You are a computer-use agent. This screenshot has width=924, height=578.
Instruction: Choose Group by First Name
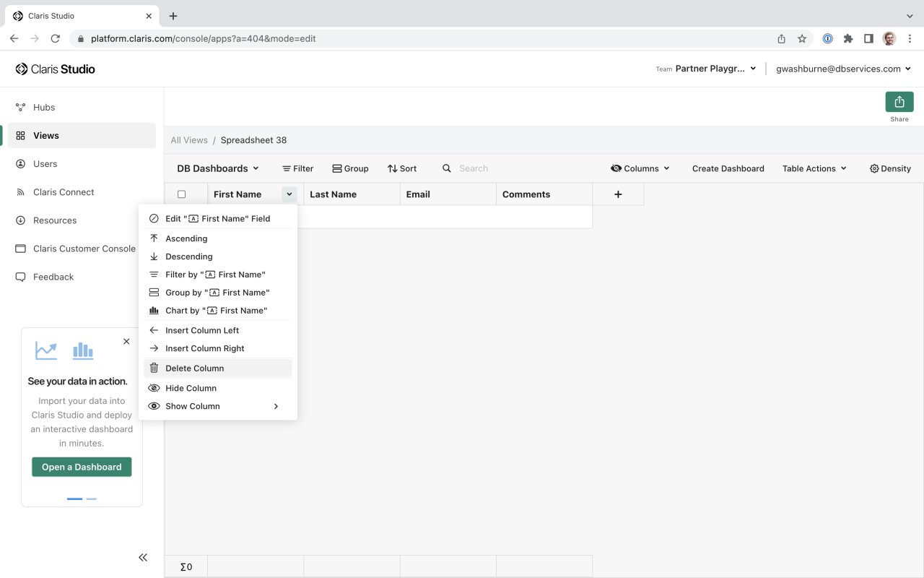pyautogui.click(x=218, y=293)
